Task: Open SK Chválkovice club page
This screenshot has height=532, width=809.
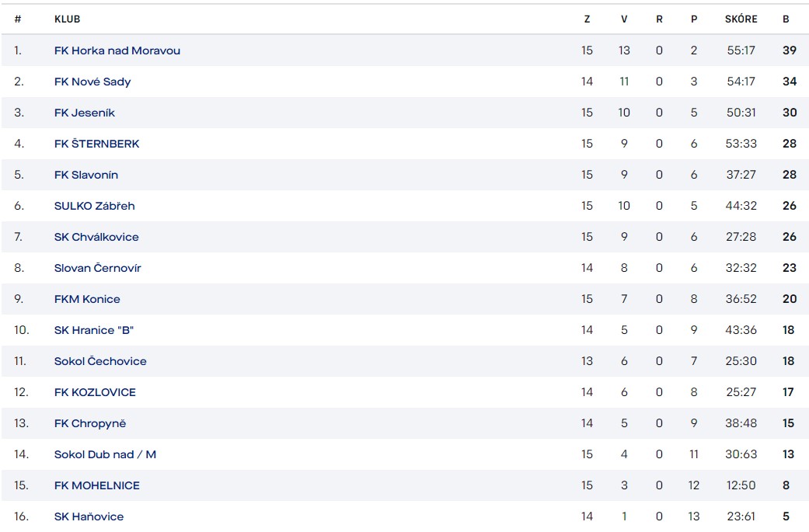Action: pos(96,237)
